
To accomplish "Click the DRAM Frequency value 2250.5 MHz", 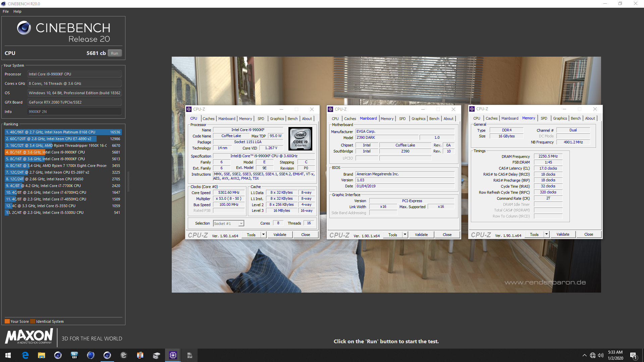I will (548, 156).
